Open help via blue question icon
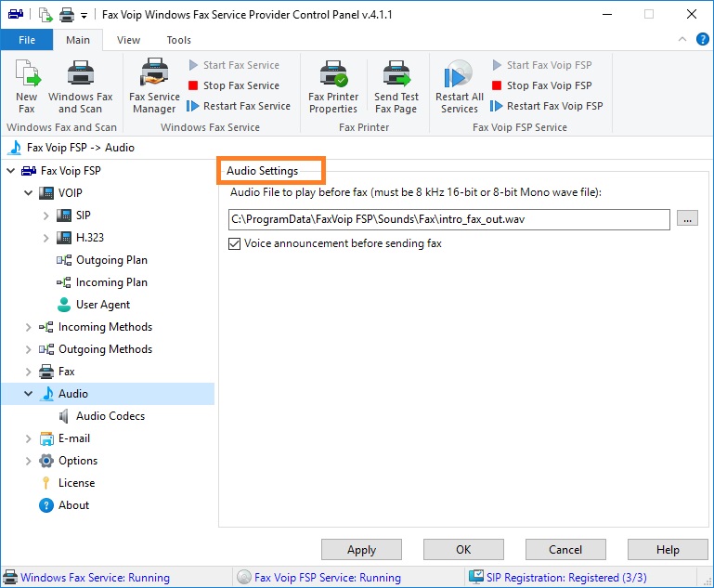This screenshot has height=588, width=714. click(x=702, y=39)
